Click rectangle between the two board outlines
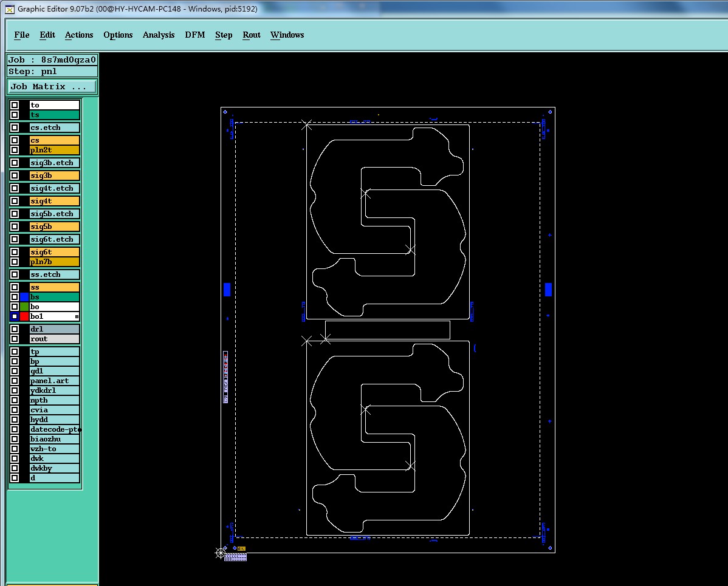This screenshot has width=728, height=586. tap(388, 330)
